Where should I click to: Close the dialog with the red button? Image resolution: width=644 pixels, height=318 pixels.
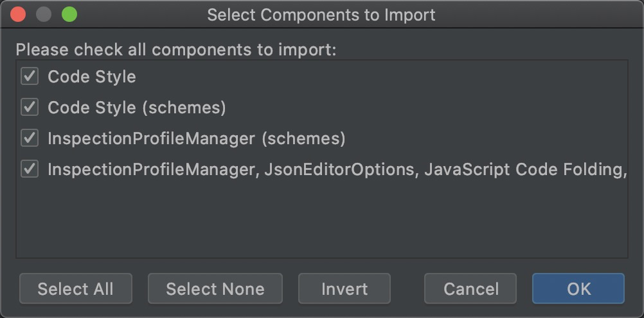(x=19, y=14)
